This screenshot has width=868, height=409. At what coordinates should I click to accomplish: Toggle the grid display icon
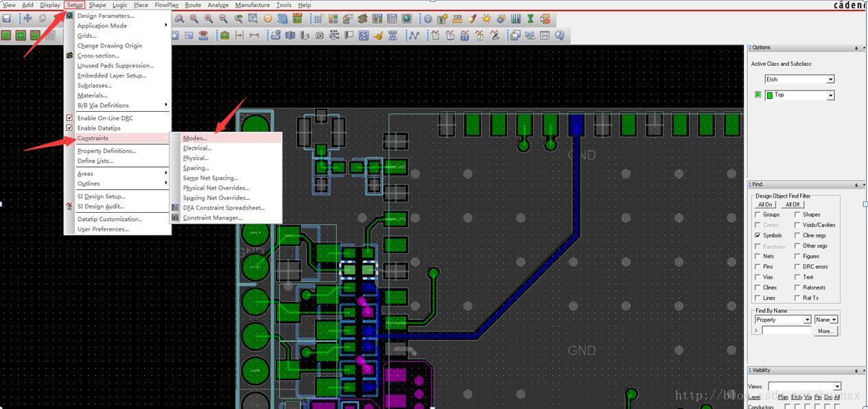[318, 19]
